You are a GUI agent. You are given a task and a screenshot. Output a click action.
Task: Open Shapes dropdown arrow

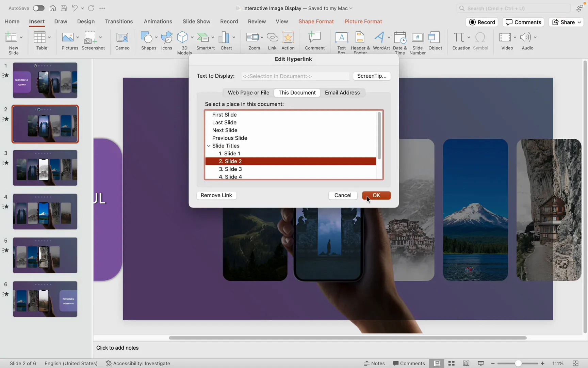pos(156,37)
